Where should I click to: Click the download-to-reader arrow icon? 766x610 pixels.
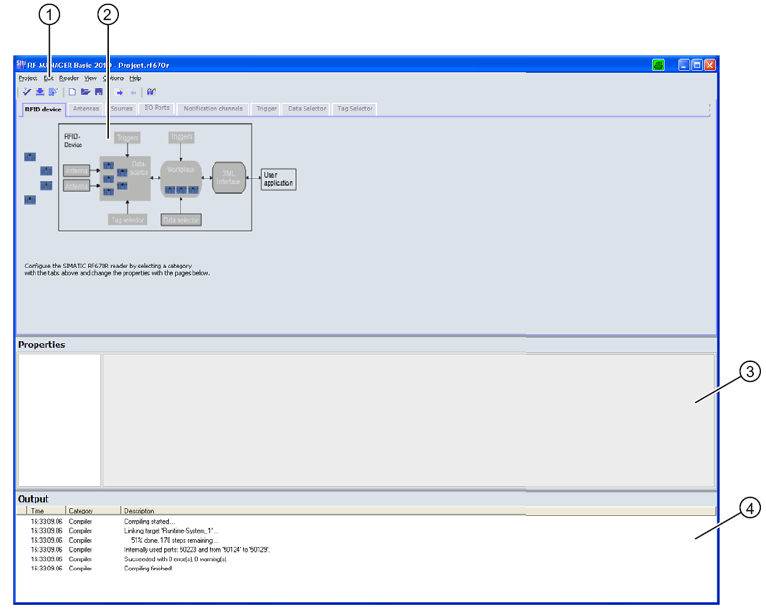pyautogui.click(x=40, y=92)
